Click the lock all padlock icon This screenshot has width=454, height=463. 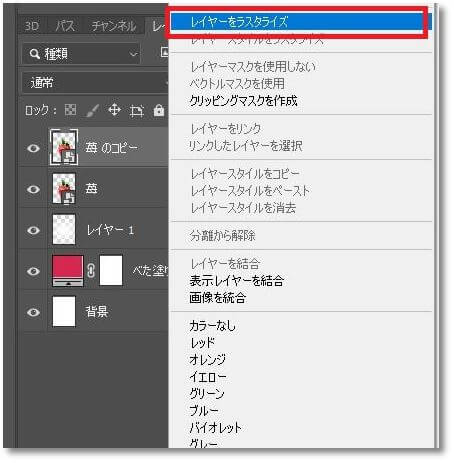(159, 110)
